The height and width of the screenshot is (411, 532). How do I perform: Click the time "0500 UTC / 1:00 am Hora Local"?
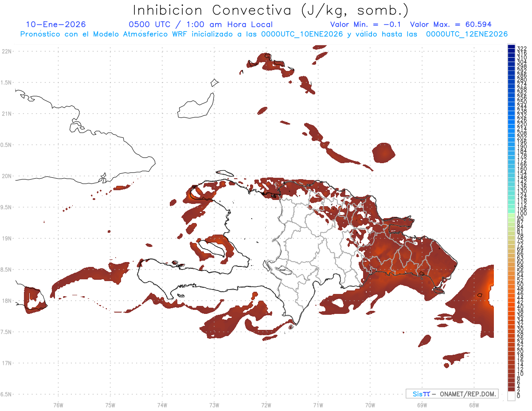point(200,24)
